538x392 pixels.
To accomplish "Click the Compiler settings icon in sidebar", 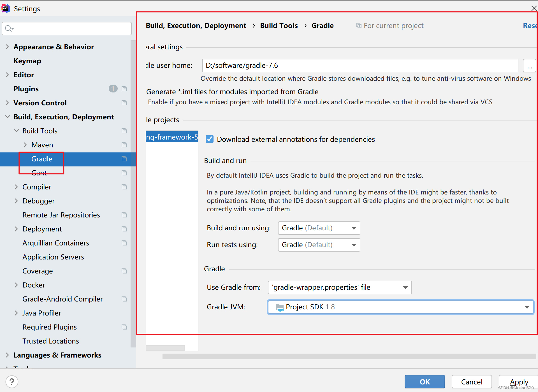I will click(x=124, y=186).
